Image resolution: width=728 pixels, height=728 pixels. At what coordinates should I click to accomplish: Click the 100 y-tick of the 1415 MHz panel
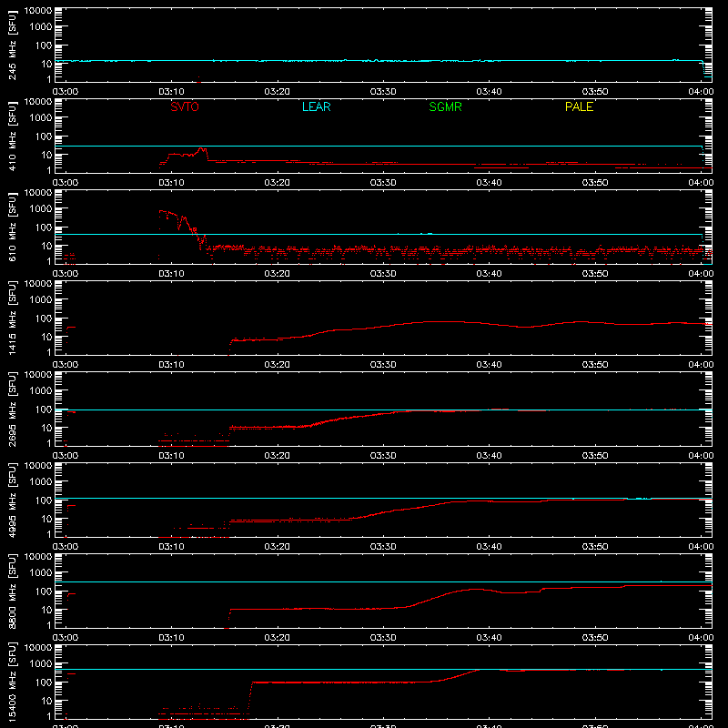pos(44,318)
